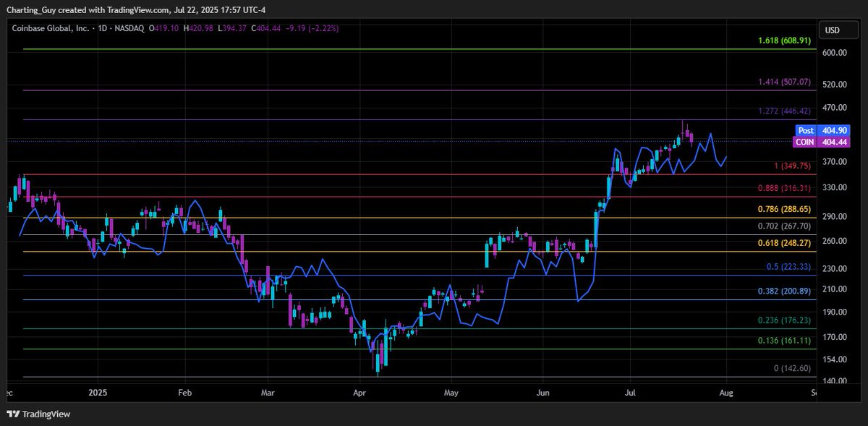Select the 0.618 (248.27) Fibonacci label

tap(783, 244)
